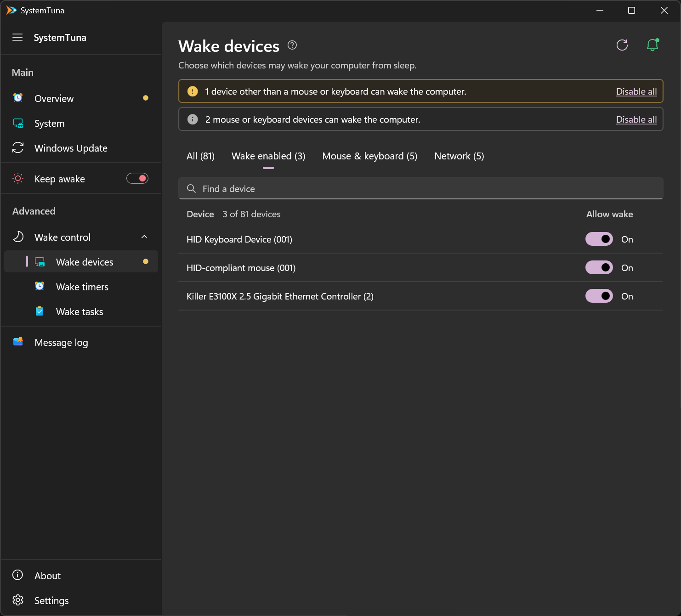Click the System monitor icon
Image resolution: width=681 pixels, height=616 pixels.
point(18,123)
